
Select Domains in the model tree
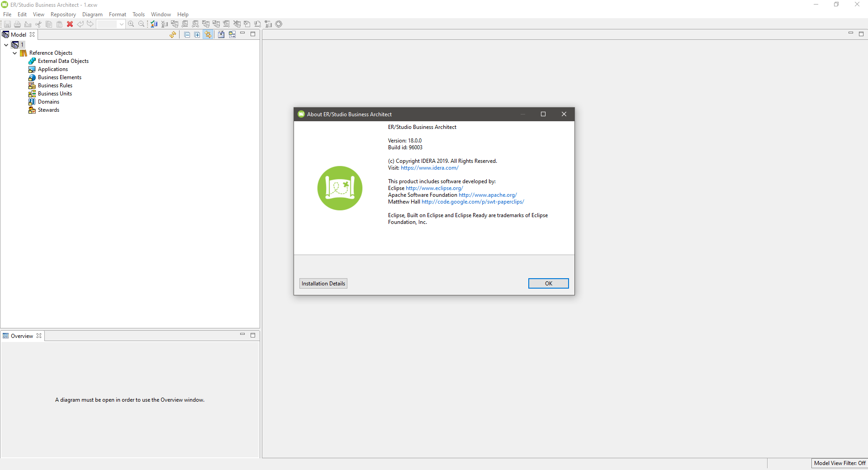[48, 102]
